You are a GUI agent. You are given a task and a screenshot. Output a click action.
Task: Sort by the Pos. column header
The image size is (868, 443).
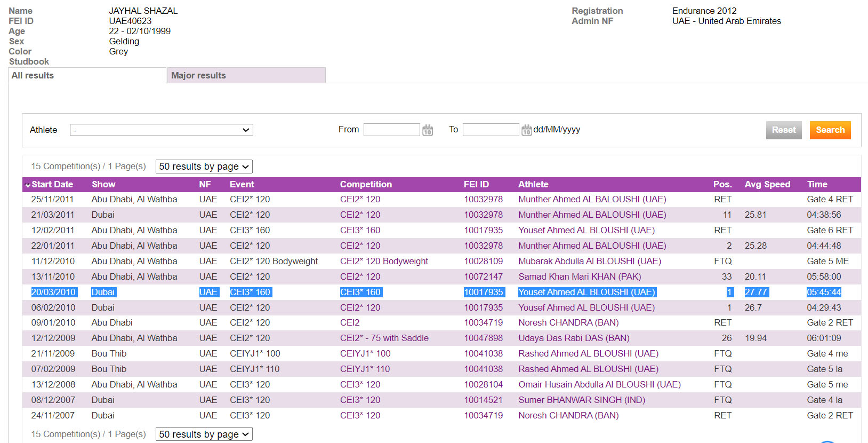(722, 184)
